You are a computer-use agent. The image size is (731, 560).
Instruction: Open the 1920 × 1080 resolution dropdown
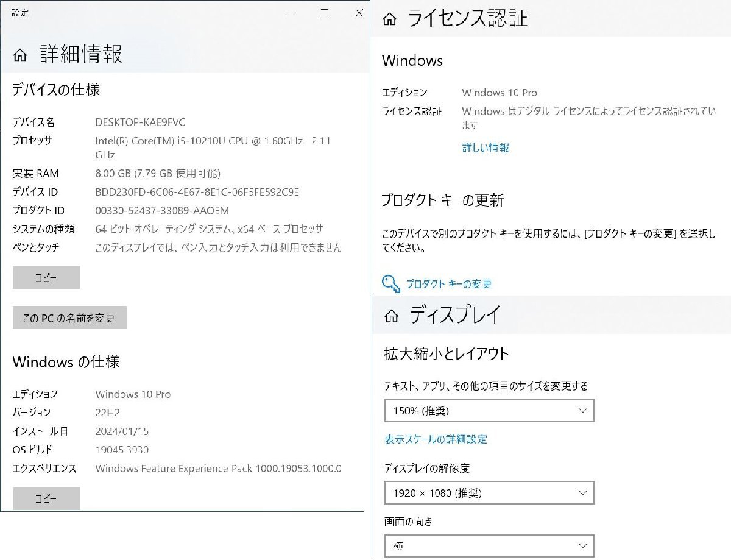coord(489,492)
